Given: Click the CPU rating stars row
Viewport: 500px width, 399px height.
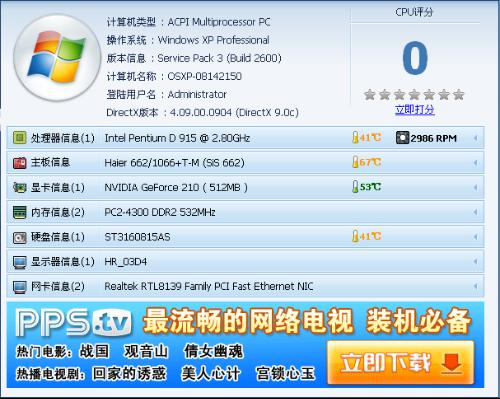Looking at the screenshot, I should pyautogui.click(x=414, y=95).
